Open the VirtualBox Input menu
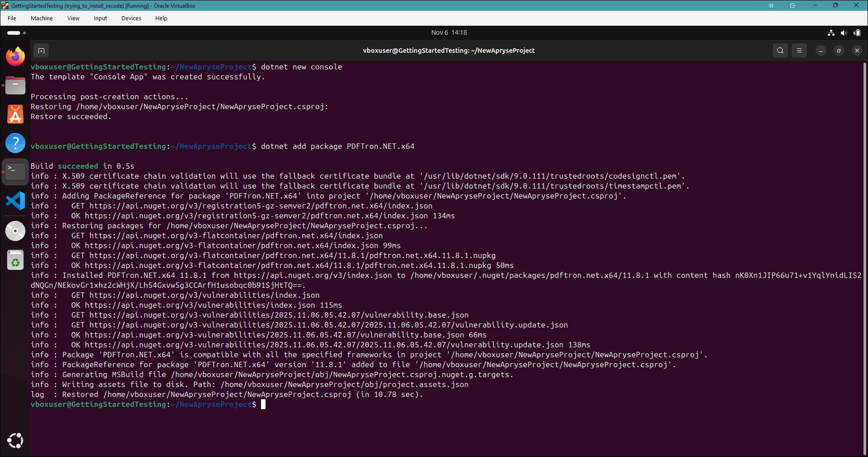The height and width of the screenshot is (457, 868). (x=100, y=18)
